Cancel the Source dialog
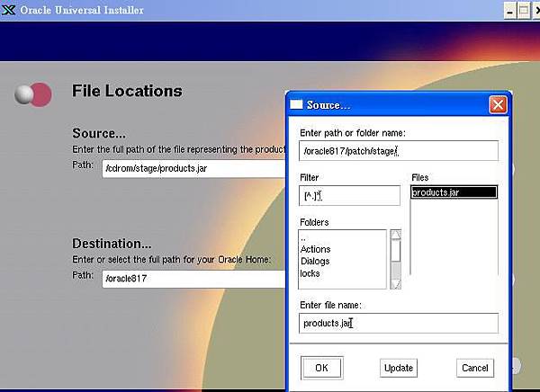540x392 pixels. point(475,368)
